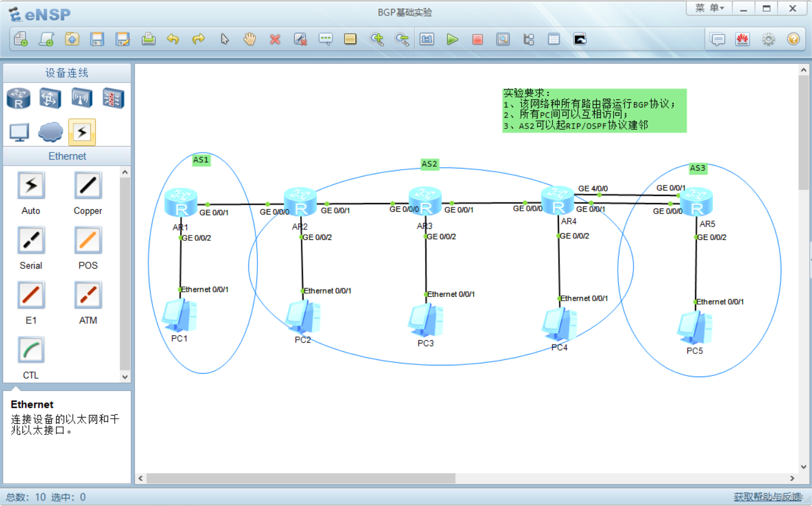
Task: Select the Firewall device category icon
Action: 113,98
